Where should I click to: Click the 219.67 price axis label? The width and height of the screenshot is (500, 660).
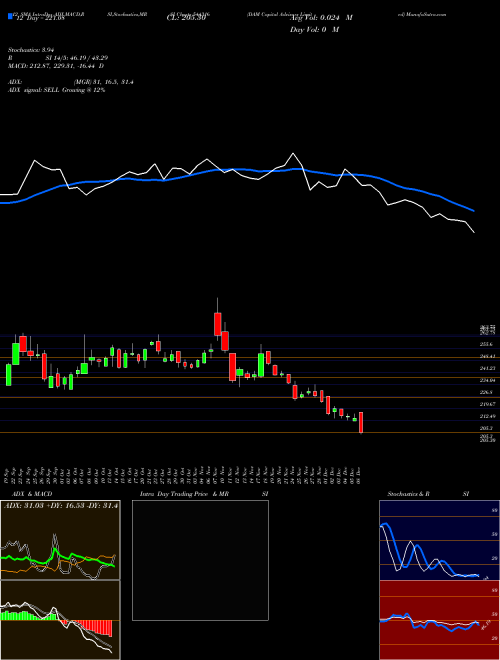coord(487,404)
